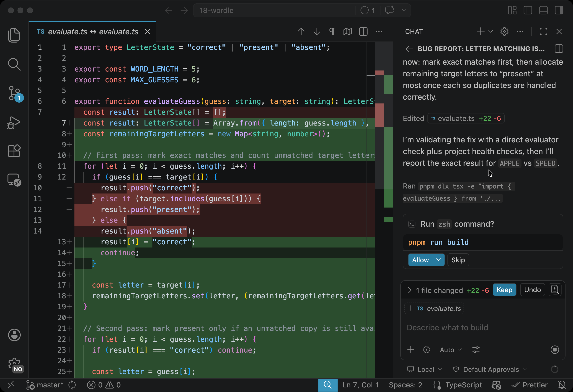
Task: Maximize the chat panel
Action: 543,31
